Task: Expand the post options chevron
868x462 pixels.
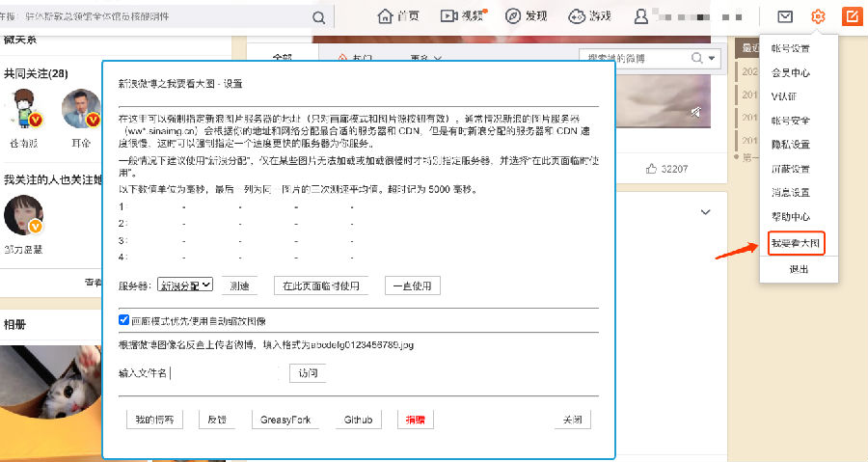Action: click(x=705, y=212)
